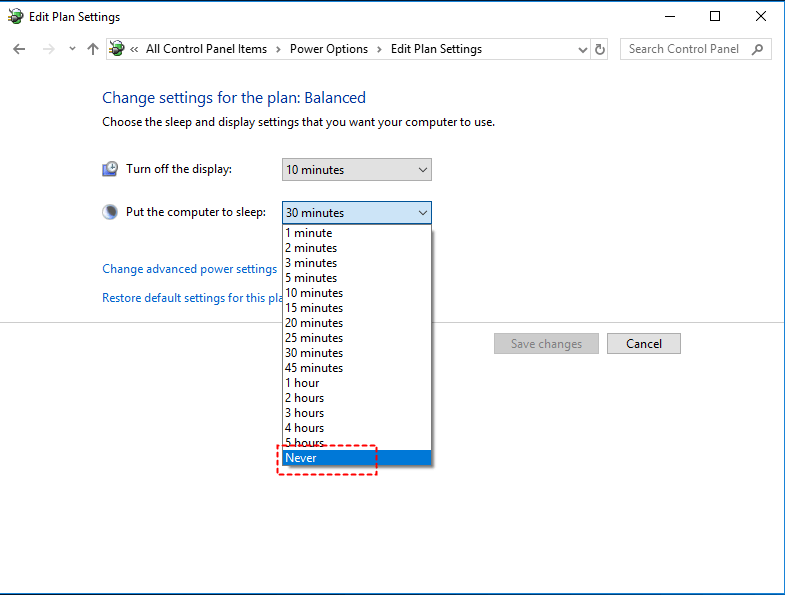The width and height of the screenshot is (785, 595).
Task: Click the Up one level arrow
Action: [x=93, y=49]
